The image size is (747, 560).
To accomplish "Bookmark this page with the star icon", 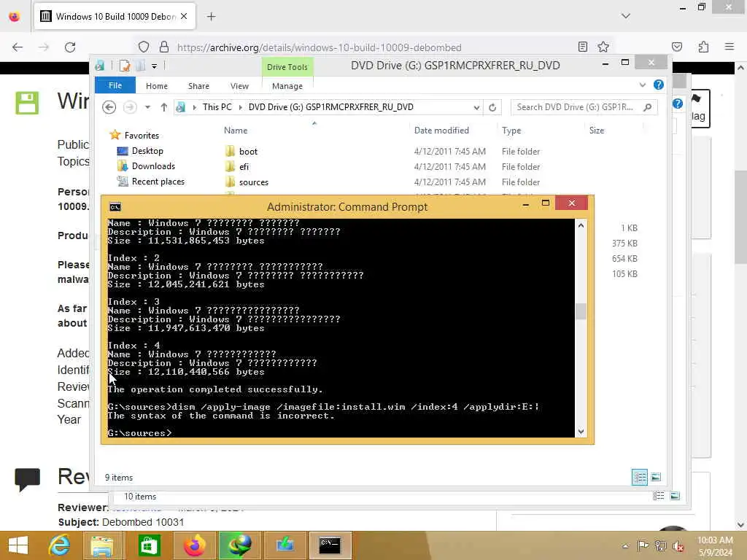I will point(603,47).
